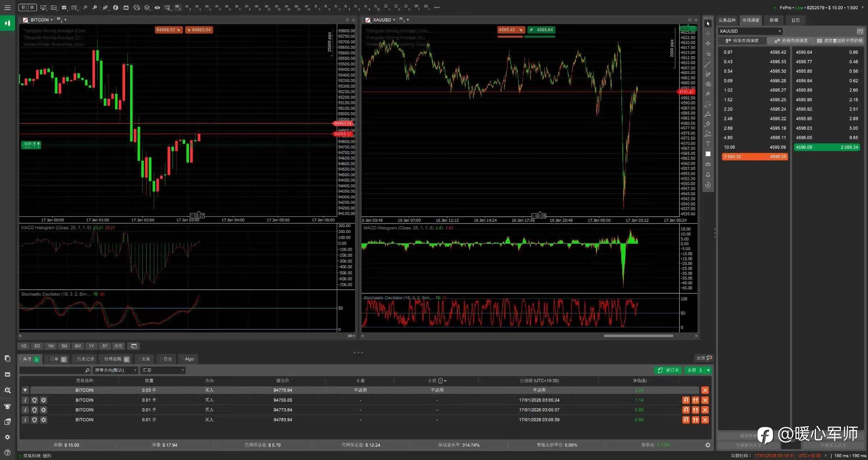Open settings gear for 94783.94 position
Screen dimensions: 868x460
43,420
